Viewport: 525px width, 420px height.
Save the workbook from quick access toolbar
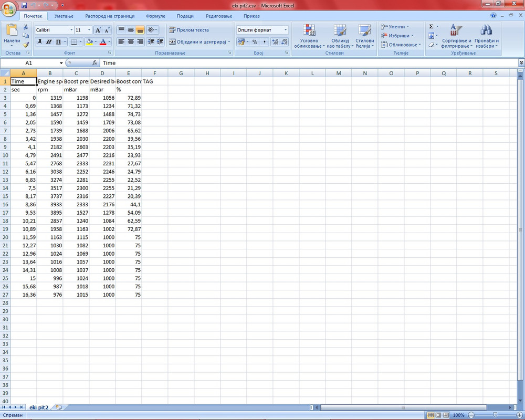(24, 5)
